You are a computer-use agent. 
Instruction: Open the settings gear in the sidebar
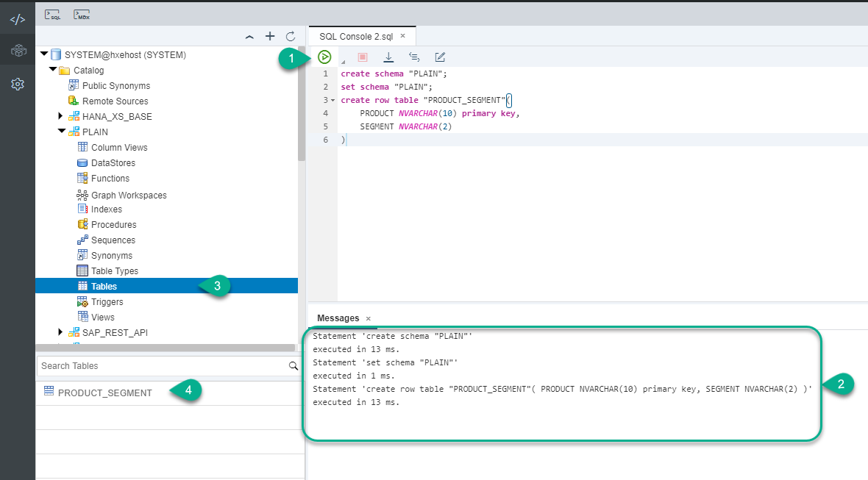pyautogui.click(x=18, y=84)
